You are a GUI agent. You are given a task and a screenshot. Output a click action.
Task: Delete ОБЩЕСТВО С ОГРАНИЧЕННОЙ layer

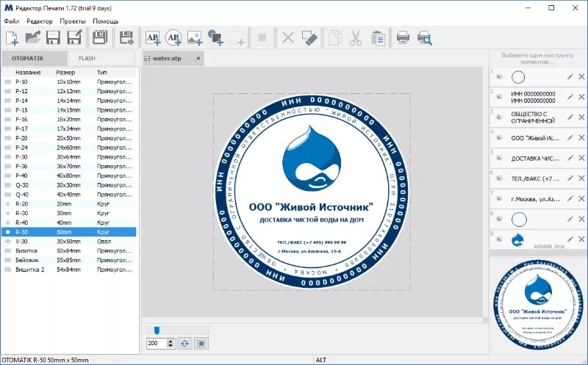[581, 118]
